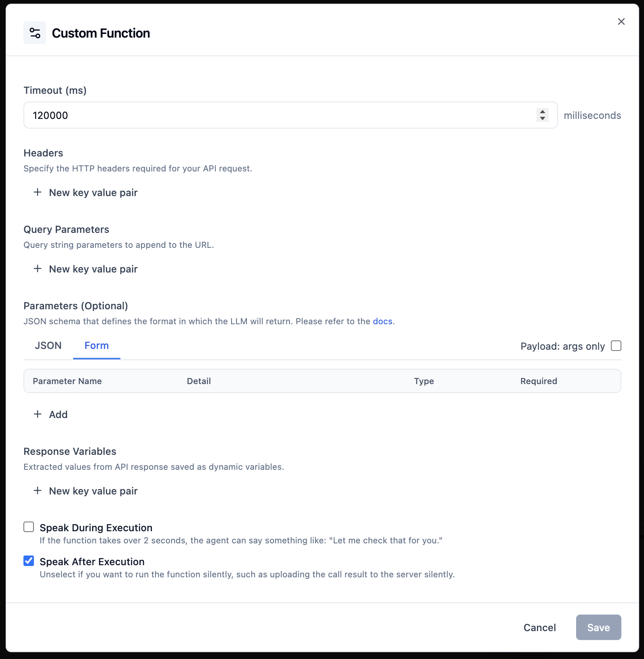644x659 pixels.
Task: Close the Custom Function dialog
Action: [x=621, y=21]
